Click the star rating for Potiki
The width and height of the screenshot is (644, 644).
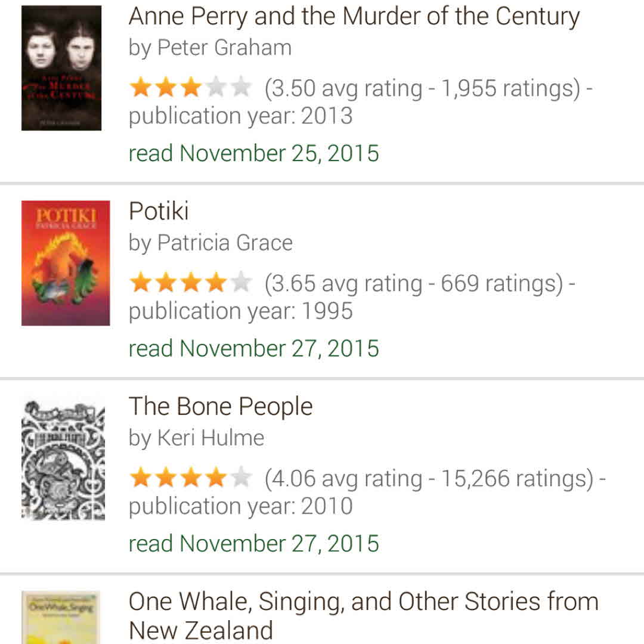[190, 283]
